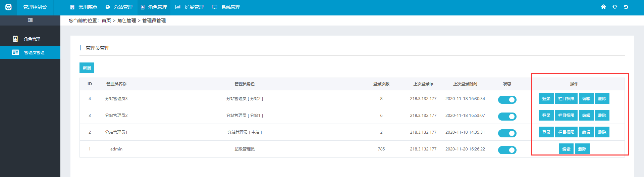Click the logo icon beside 管理控制台

point(8,7)
